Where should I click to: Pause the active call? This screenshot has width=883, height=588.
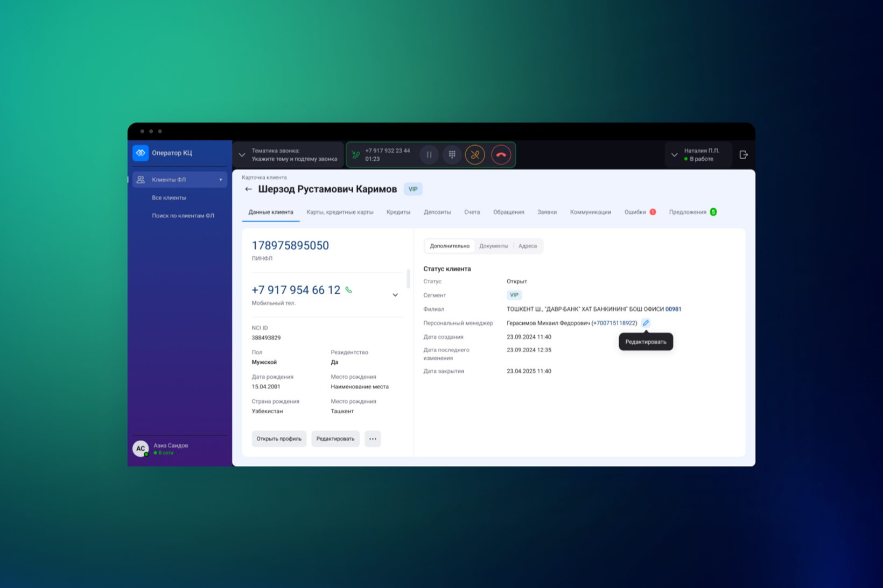tap(429, 155)
